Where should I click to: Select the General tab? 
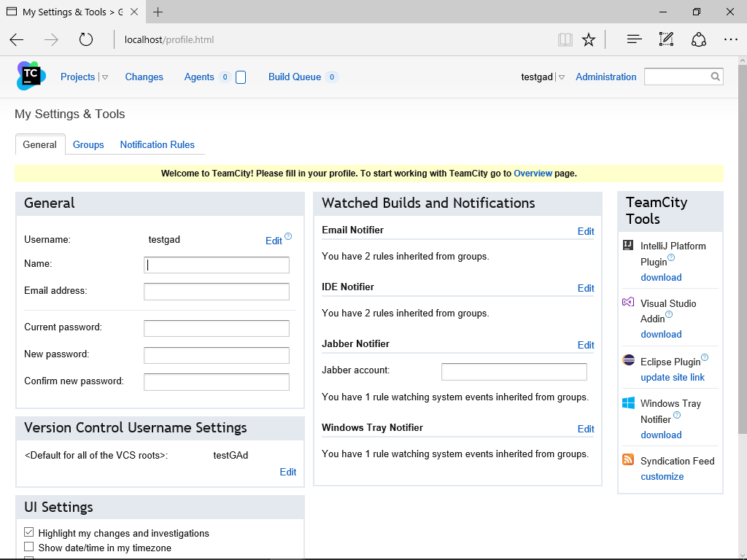pyautogui.click(x=40, y=145)
